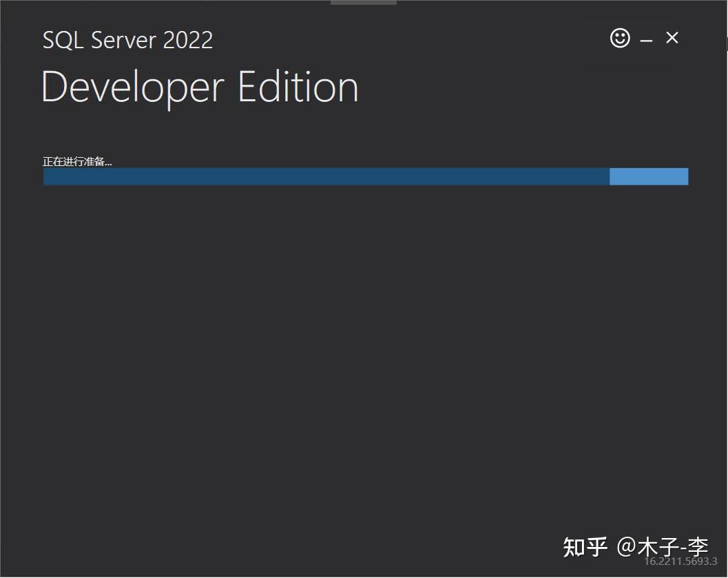Viewport: 728px width, 578px height.
Task: Click the version number 16.2211.5693.3
Action: [680, 561]
